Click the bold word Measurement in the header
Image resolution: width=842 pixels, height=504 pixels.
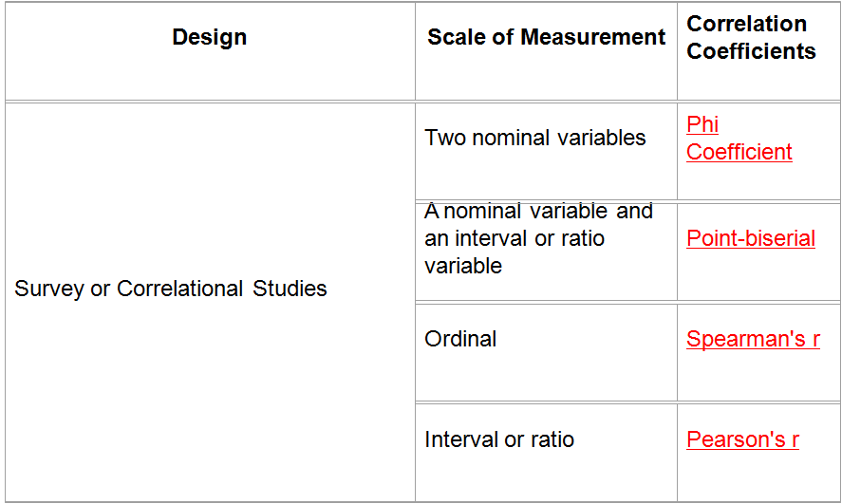pos(593,37)
